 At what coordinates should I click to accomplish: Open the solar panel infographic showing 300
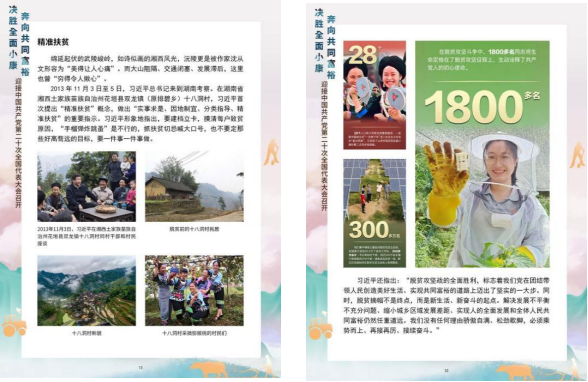[374, 213]
